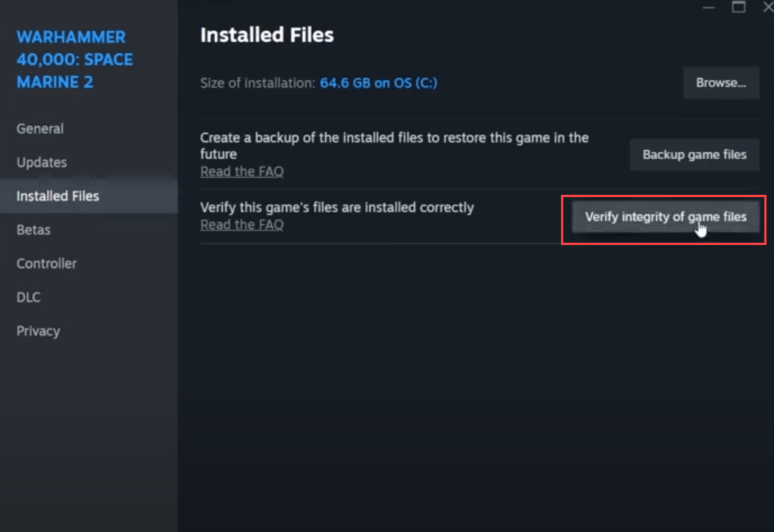Select Installed Files in the sidebar
The image size is (774, 532).
click(x=58, y=196)
